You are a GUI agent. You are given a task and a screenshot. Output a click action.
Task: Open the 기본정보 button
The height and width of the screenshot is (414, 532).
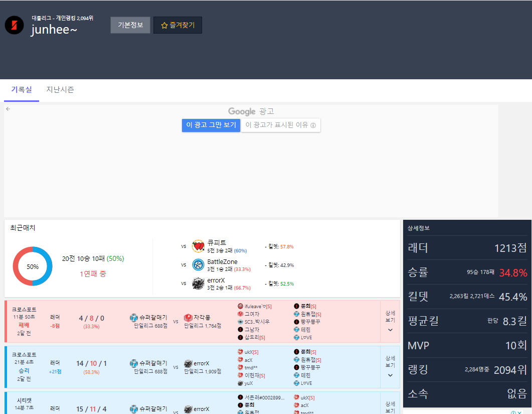(x=130, y=25)
